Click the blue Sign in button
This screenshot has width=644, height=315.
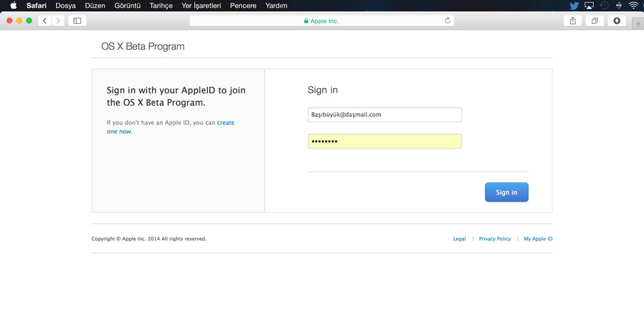(x=506, y=192)
